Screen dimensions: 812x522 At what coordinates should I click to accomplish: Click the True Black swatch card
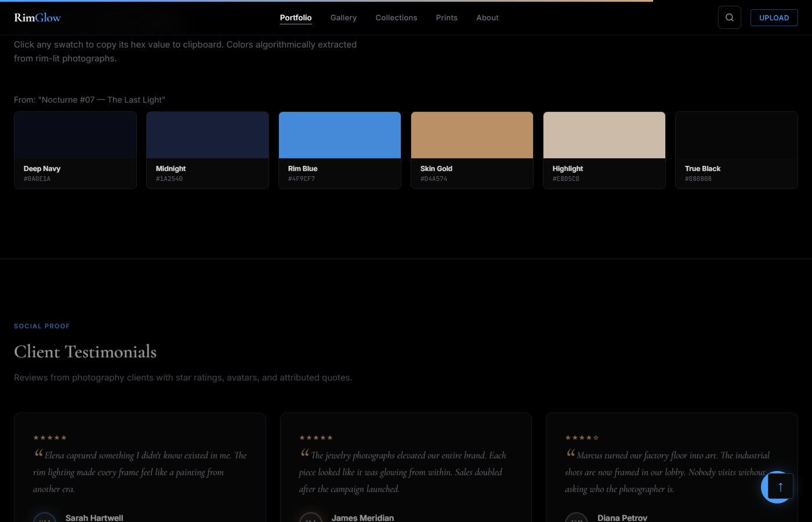click(737, 150)
